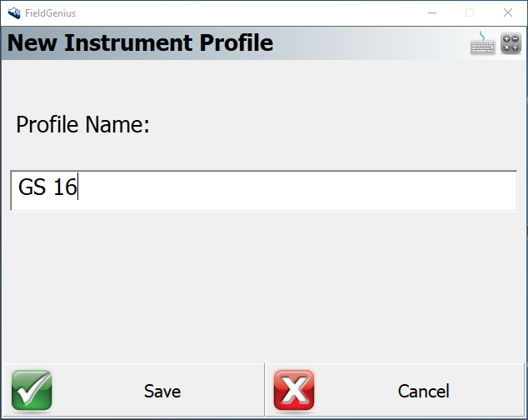Click on the 'GS 16' text entry
Image resolution: width=528 pixels, height=420 pixels.
point(47,188)
